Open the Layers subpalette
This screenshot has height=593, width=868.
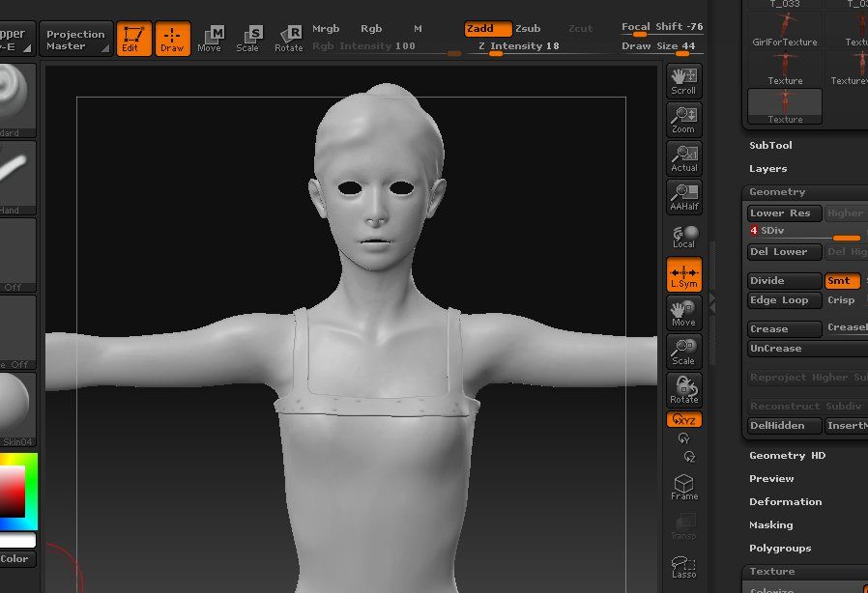tap(767, 169)
